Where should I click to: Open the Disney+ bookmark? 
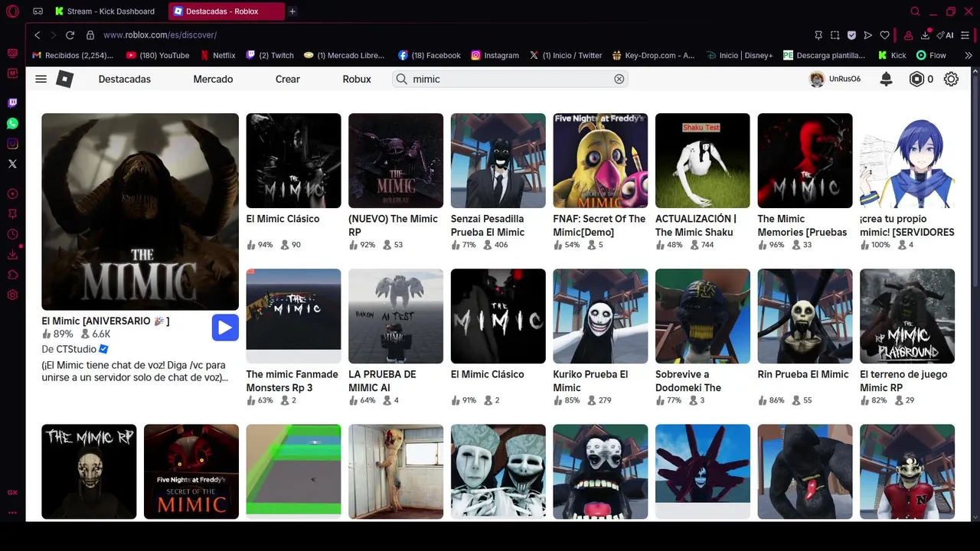(x=740, y=55)
